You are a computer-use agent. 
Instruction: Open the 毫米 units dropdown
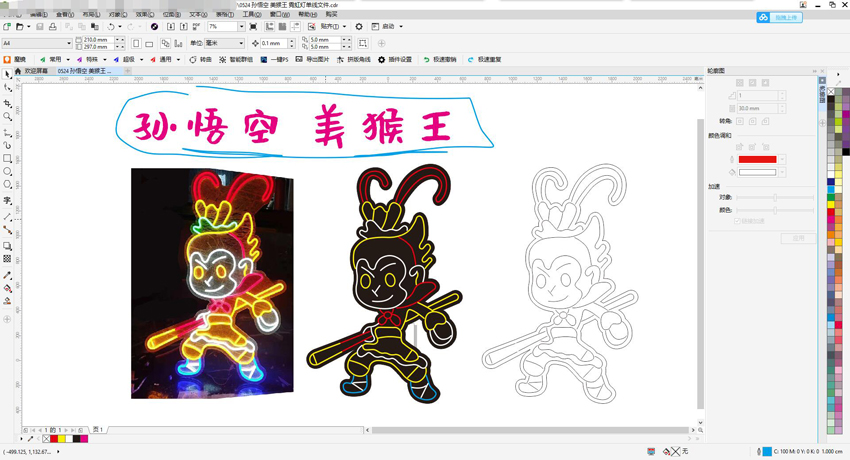pos(241,43)
